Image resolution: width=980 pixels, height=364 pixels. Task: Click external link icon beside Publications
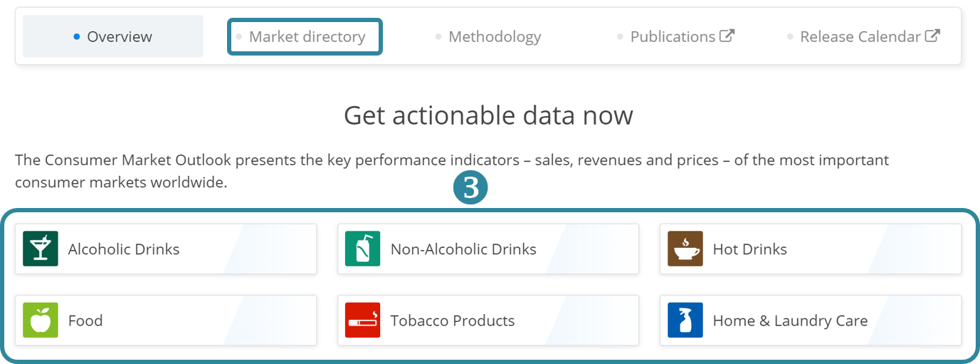tap(727, 36)
